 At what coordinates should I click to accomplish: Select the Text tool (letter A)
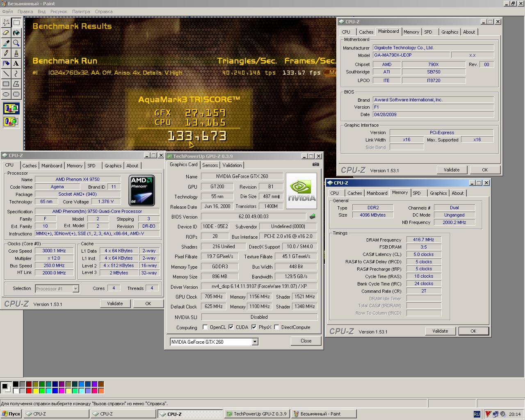click(x=16, y=64)
